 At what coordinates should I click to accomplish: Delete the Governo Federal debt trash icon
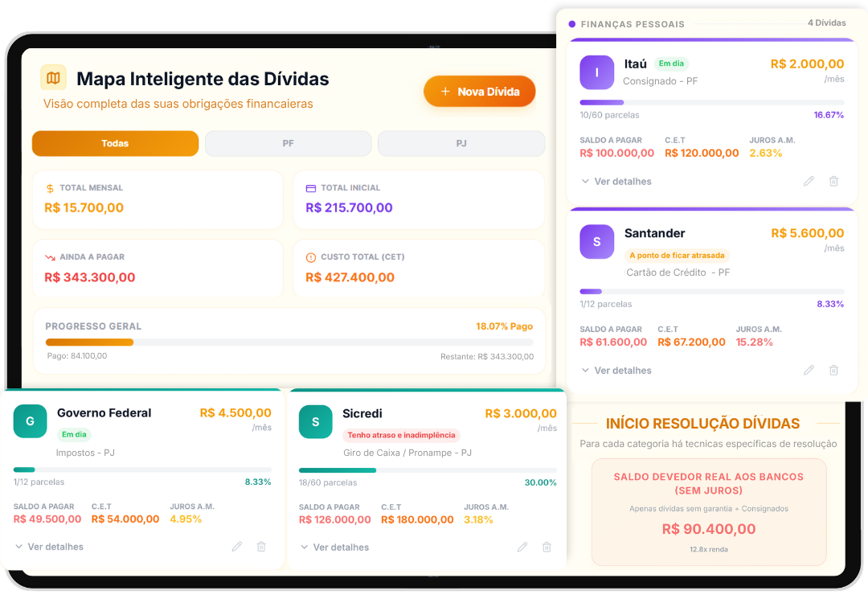click(261, 547)
